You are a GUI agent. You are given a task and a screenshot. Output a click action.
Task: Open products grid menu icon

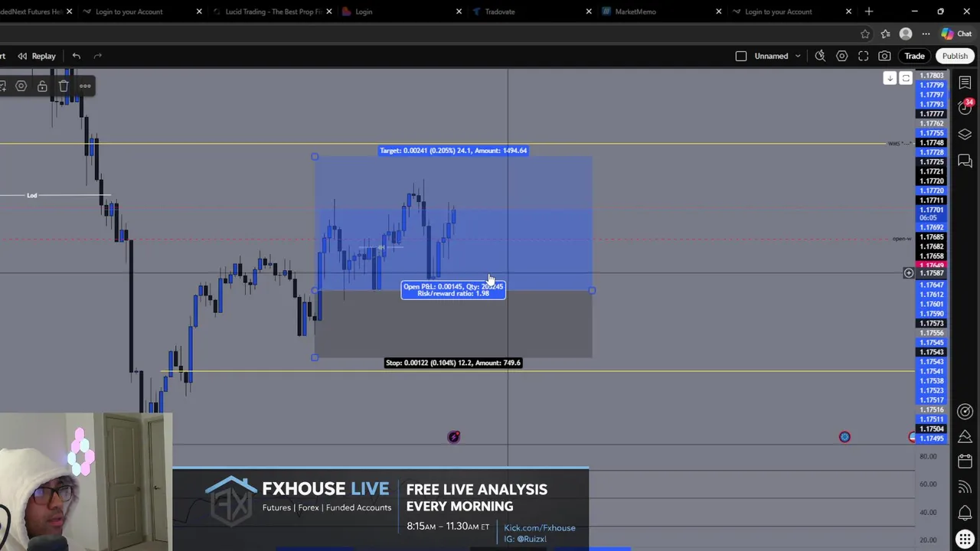pyautogui.click(x=965, y=539)
